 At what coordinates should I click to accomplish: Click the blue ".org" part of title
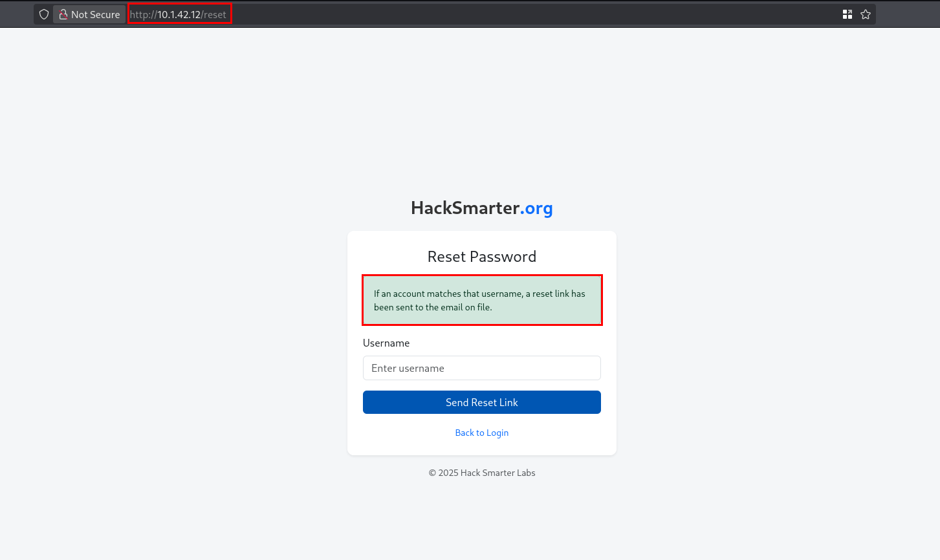(x=536, y=208)
